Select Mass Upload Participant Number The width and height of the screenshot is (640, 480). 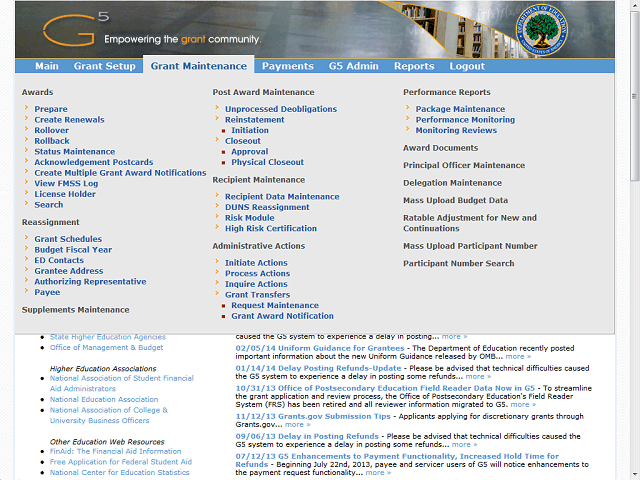(470, 246)
